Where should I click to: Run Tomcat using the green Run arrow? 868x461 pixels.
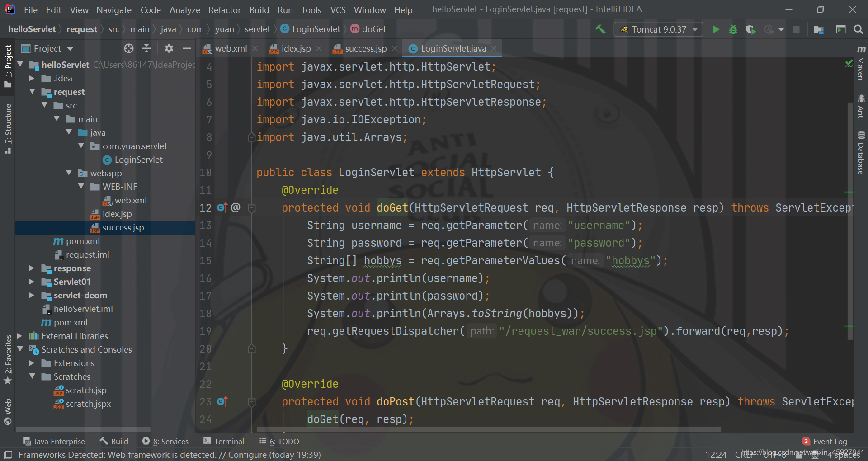[x=716, y=29]
